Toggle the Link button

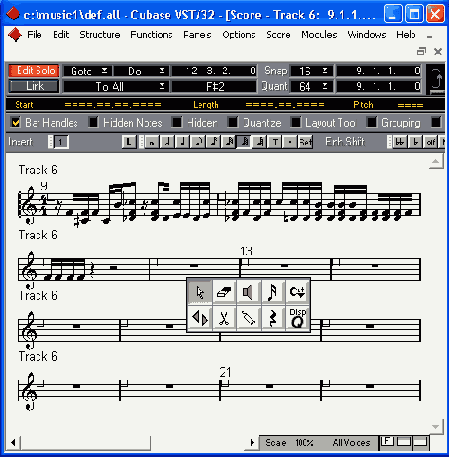(34, 86)
